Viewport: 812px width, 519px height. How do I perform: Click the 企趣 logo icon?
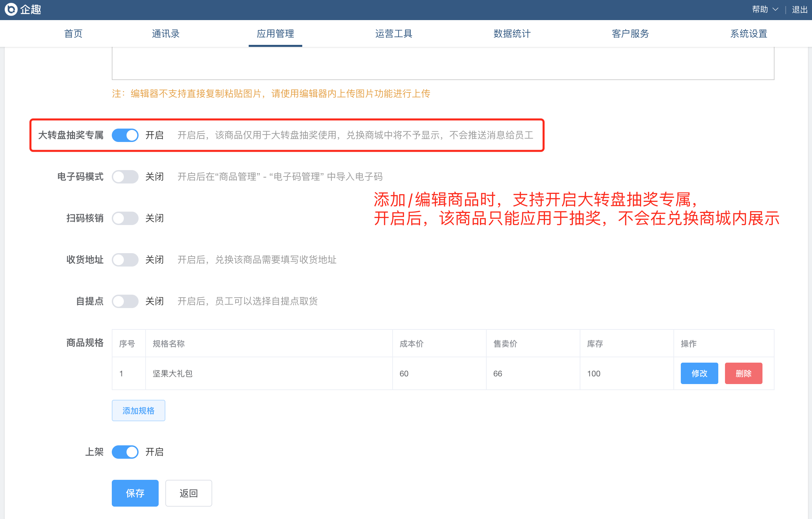point(11,9)
